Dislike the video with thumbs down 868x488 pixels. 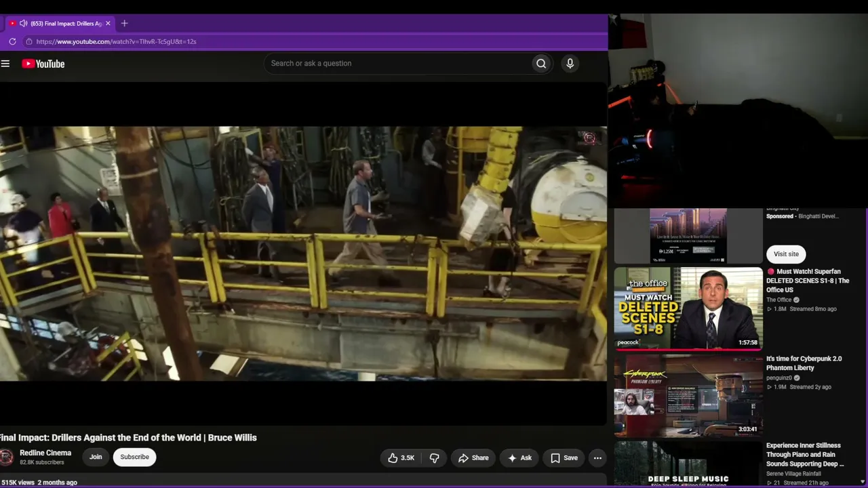click(x=435, y=458)
